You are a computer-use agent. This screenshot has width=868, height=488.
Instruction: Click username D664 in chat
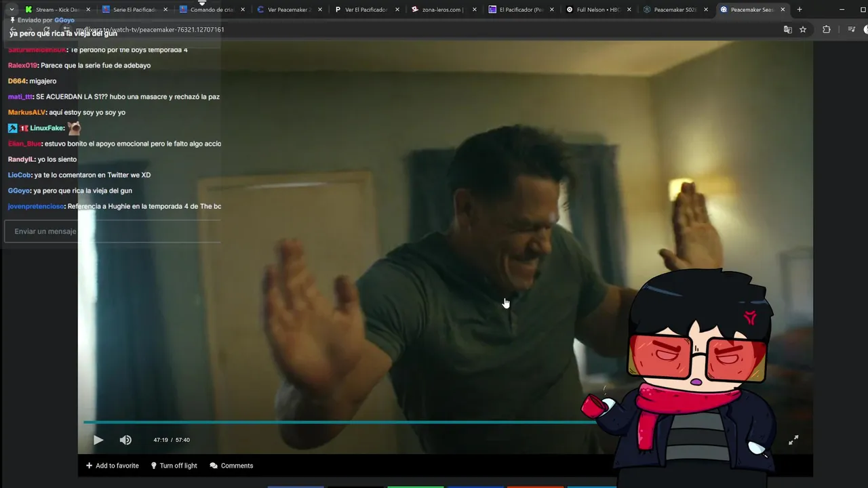click(17, 81)
